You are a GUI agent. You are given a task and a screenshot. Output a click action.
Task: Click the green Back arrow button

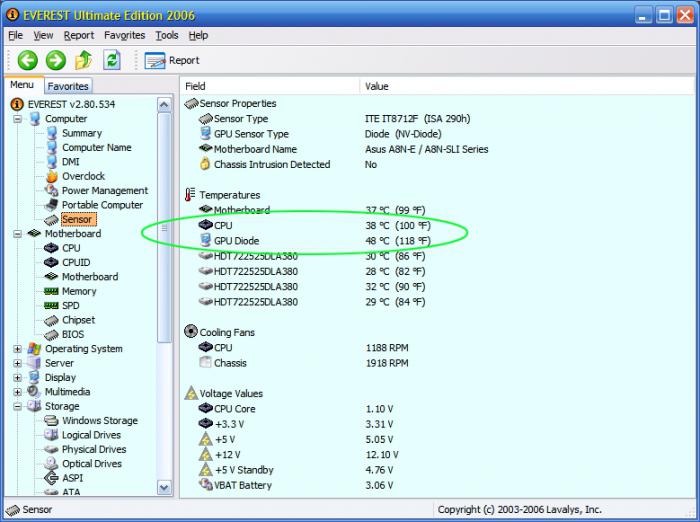coord(28,60)
